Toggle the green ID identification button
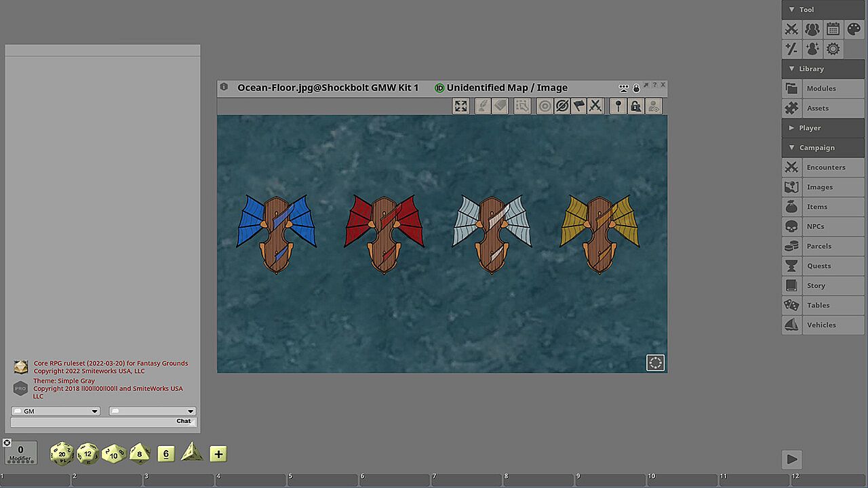This screenshot has width=868, height=488. click(439, 88)
